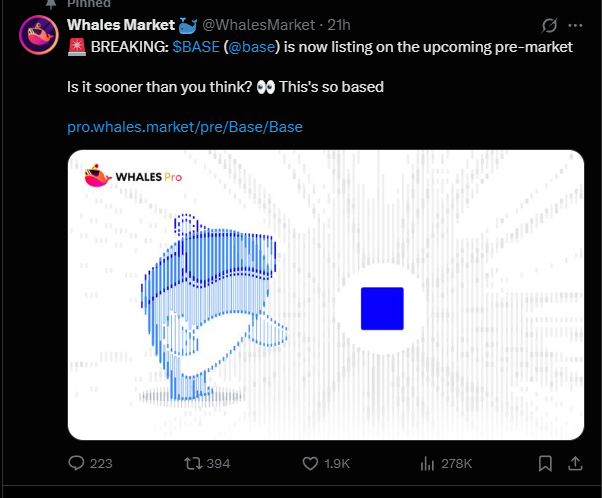Open the 21h timestamp permalink

(x=338, y=25)
